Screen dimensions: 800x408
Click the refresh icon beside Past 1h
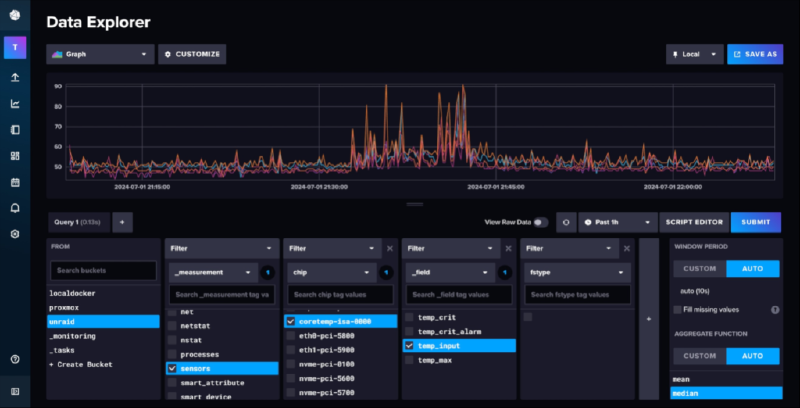tap(566, 222)
